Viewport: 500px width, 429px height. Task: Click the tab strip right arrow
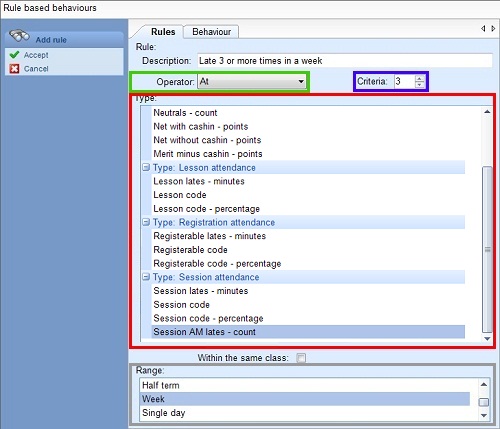(493, 29)
